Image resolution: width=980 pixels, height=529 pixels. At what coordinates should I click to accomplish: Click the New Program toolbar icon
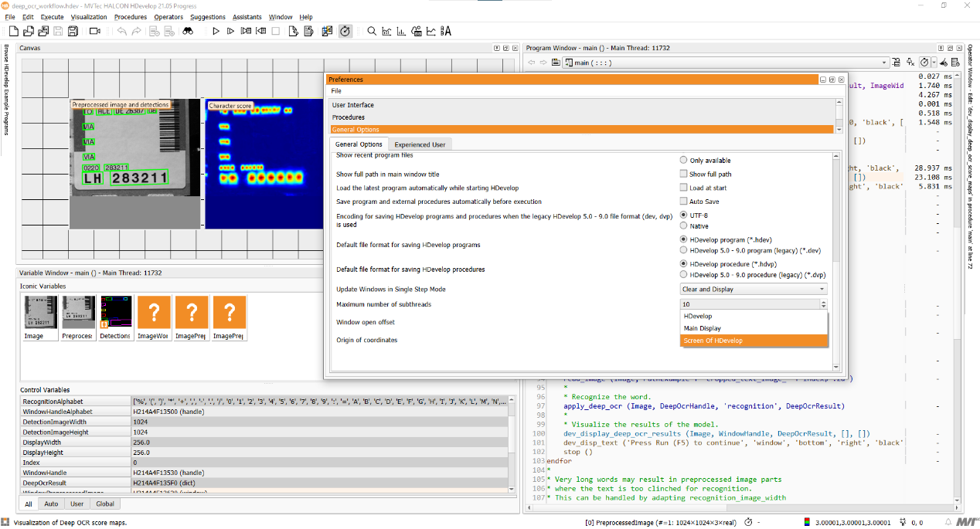pos(13,31)
